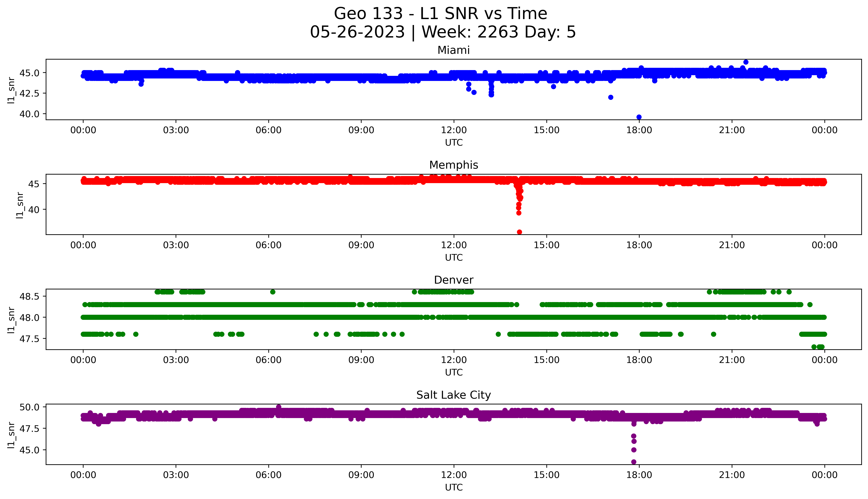This screenshot has height=499, width=868.
Task: Click the 18:00 tick label on Miami plot
Action: pos(639,130)
